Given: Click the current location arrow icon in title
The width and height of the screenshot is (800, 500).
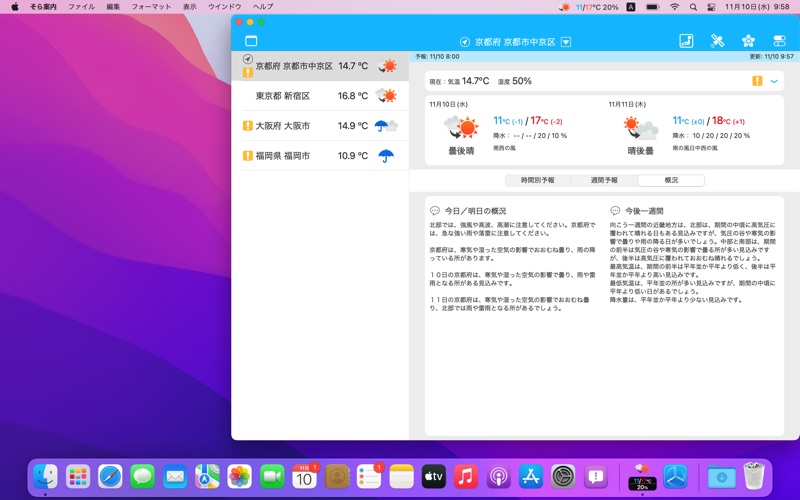Looking at the screenshot, I should 464,42.
